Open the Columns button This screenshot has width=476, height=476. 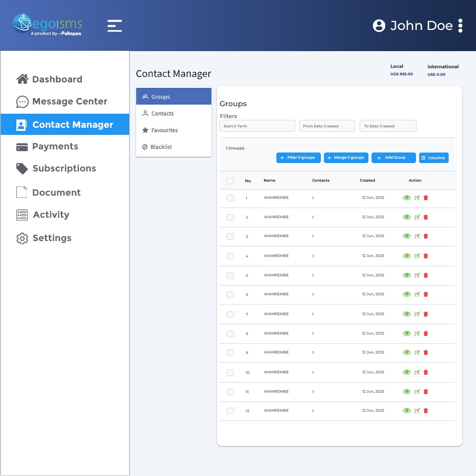434,158
